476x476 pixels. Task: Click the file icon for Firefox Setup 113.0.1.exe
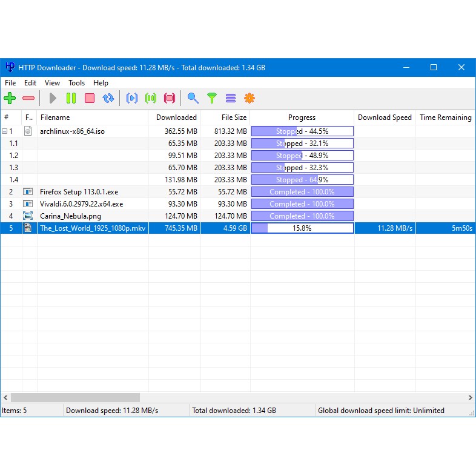[28, 191]
